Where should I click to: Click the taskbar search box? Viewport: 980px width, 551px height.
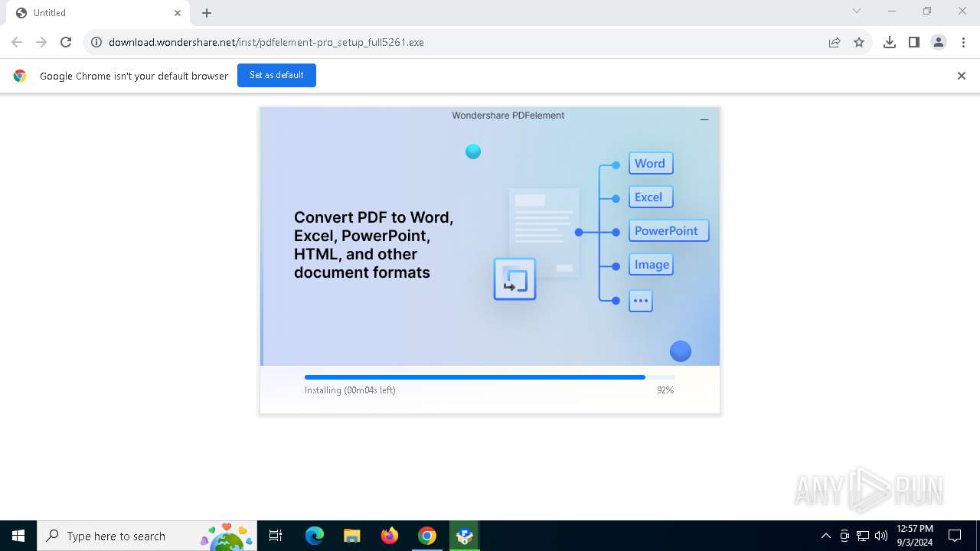pyautogui.click(x=147, y=536)
